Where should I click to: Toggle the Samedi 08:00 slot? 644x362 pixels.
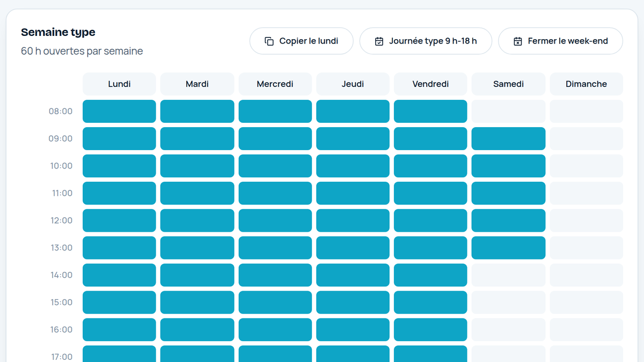(508, 111)
